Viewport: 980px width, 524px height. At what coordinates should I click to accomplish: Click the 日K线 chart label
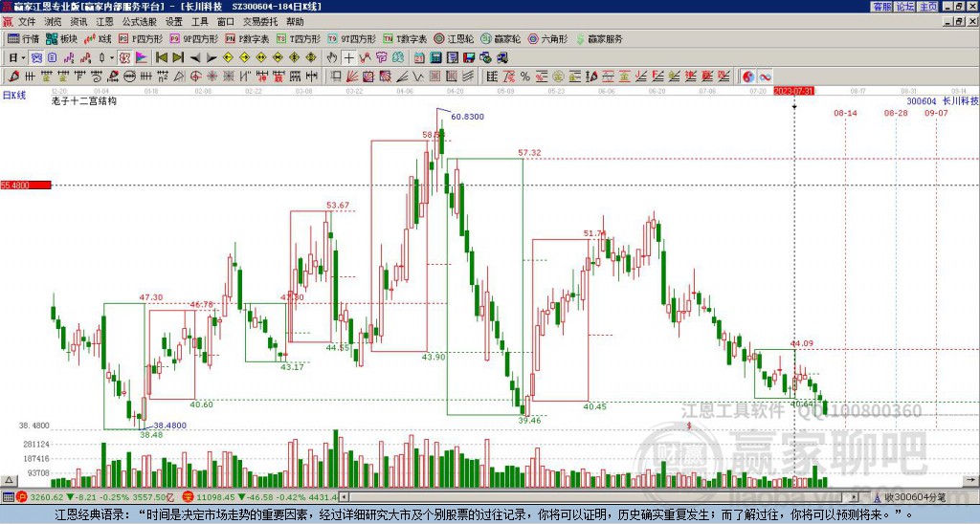click(14, 95)
